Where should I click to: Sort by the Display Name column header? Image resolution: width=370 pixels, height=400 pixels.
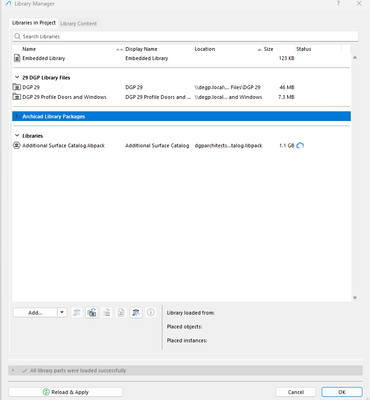(141, 49)
